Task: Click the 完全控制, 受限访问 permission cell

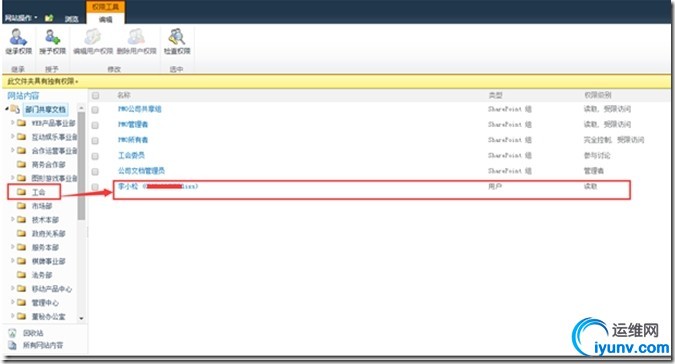Action: pyautogui.click(x=614, y=140)
